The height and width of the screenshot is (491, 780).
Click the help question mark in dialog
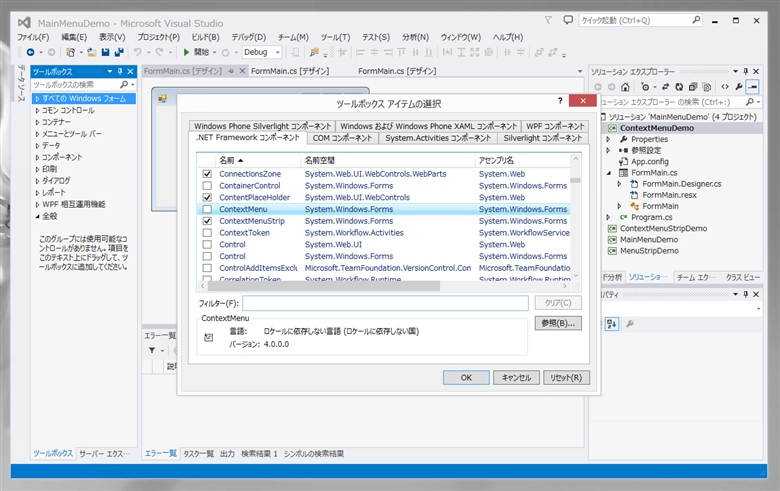pyautogui.click(x=560, y=101)
